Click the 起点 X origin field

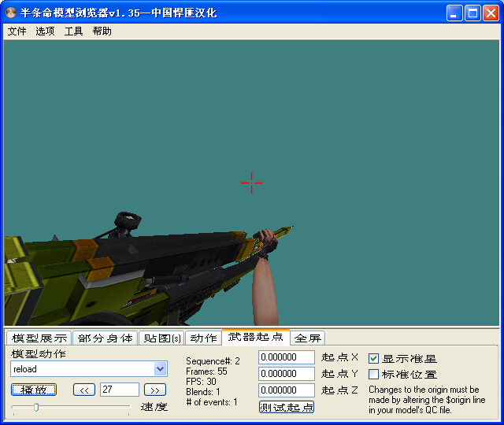[287, 357]
